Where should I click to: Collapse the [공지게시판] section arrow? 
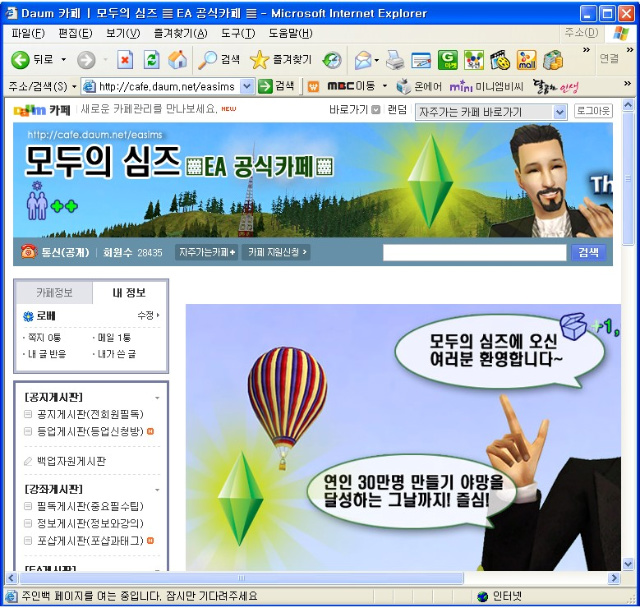point(157,398)
